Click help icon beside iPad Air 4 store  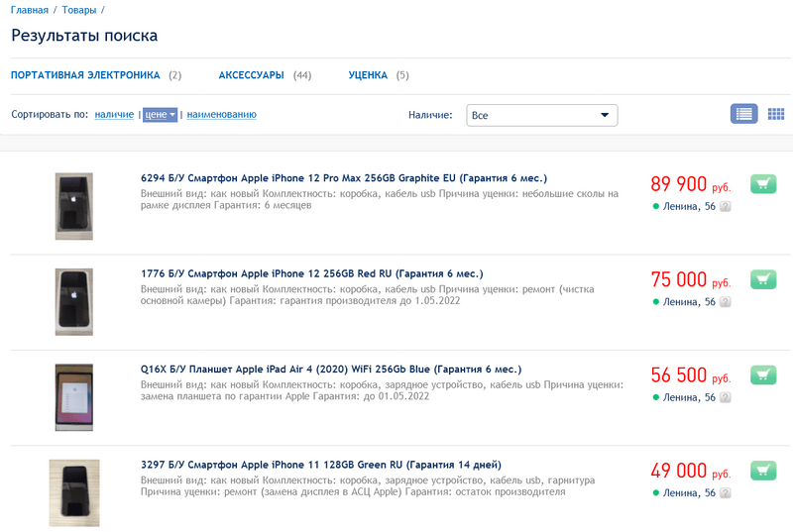pyautogui.click(x=726, y=397)
